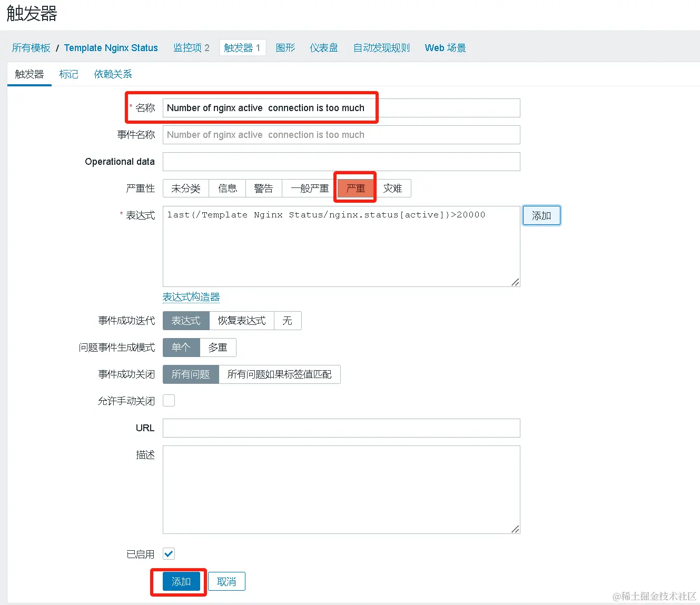Switch to the 标记 sub-tab
This screenshot has width=700, height=605.
[x=69, y=74]
